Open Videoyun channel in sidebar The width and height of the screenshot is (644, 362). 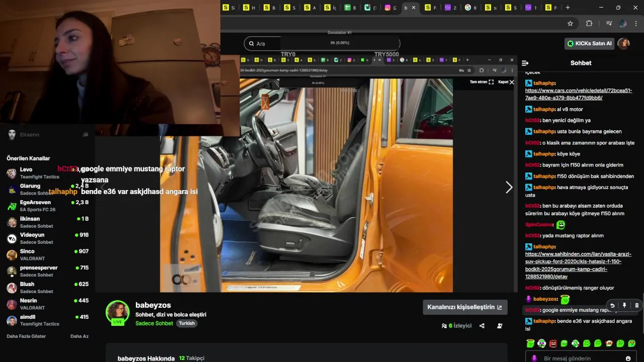pyautogui.click(x=48, y=238)
